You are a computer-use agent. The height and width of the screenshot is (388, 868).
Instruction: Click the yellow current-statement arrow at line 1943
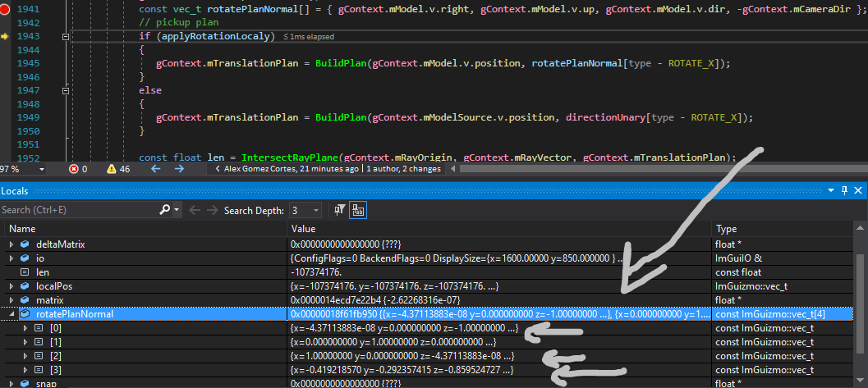click(5, 36)
